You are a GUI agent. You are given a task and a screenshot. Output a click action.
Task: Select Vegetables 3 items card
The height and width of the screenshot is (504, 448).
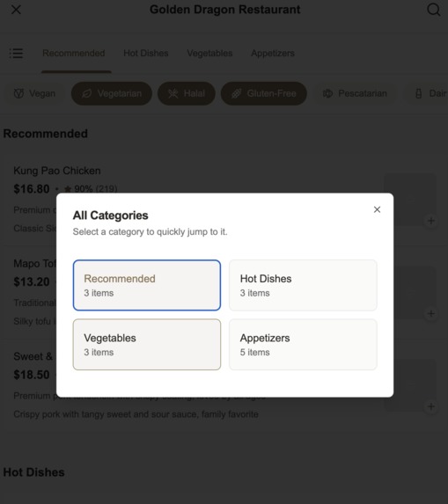[147, 345]
